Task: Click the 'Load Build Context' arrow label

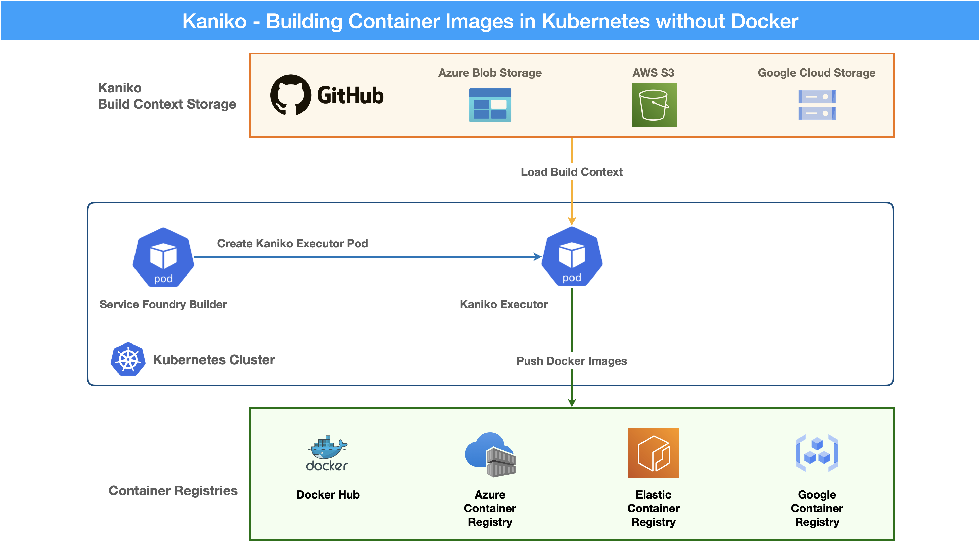Action: 572,172
